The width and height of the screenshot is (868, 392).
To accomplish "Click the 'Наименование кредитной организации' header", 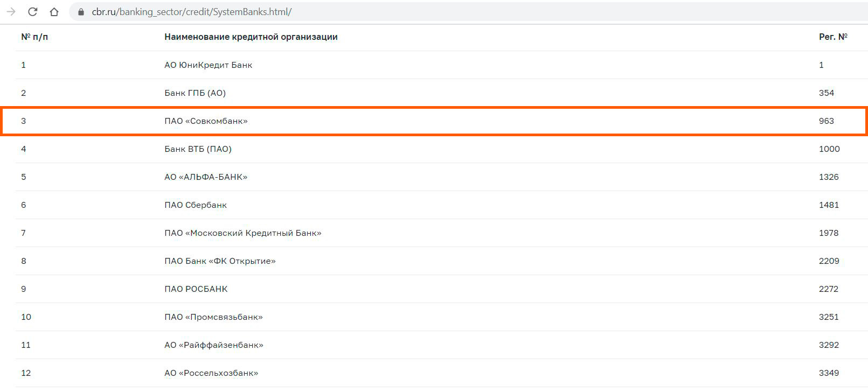I will pyautogui.click(x=251, y=37).
